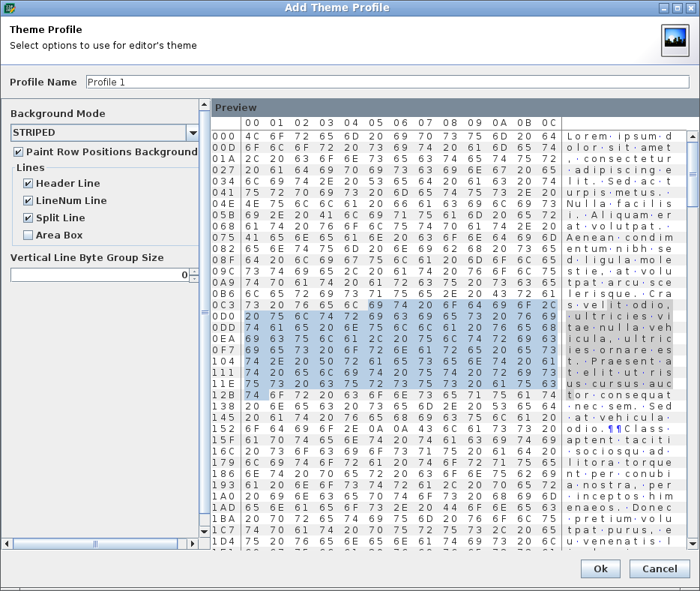Enable the Area Box checkbox
This screenshot has width=700, height=591.
click(28, 235)
